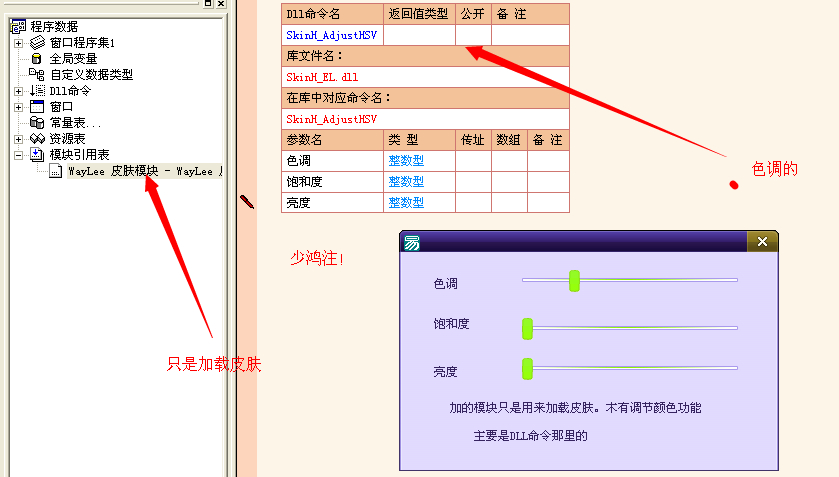Click the 返回值类型 cell of SkinH_AdjustHSV
The width and height of the screenshot is (839, 477).
420,35
